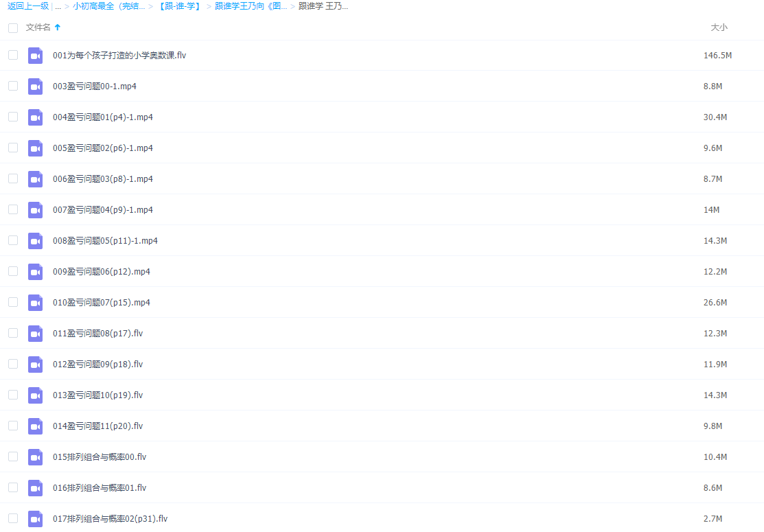Check the box for 004盈亏问题01(p4)-1.mp4
The height and width of the screenshot is (532, 764).
(x=13, y=117)
